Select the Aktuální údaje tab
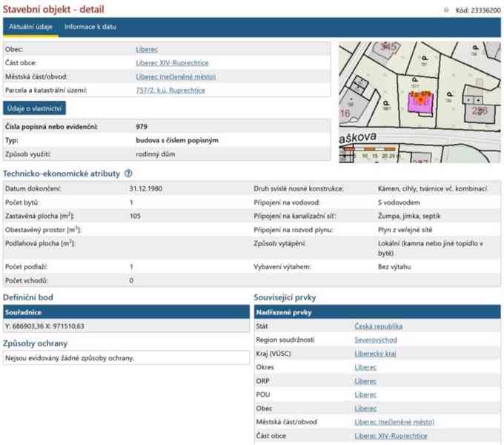The width and height of the screenshot is (504, 445). [x=31, y=27]
